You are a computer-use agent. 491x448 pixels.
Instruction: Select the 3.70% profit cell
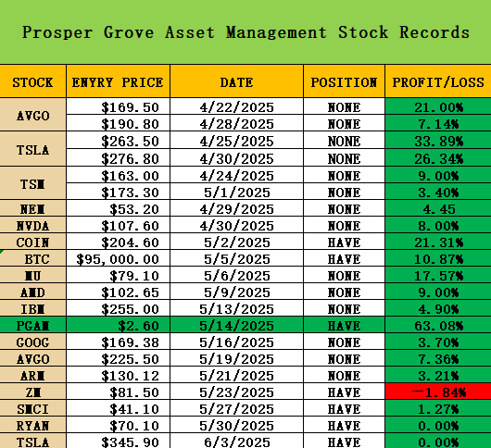438,342
